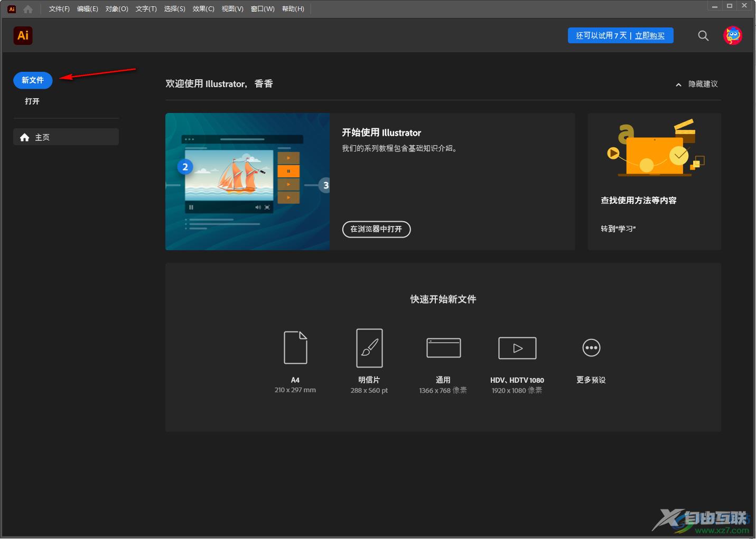The height and width of the screenshot is (539, 756).
Task: Collapse suggestions via 隐藏建议 chevron
Action: click(x=678, y=84)
